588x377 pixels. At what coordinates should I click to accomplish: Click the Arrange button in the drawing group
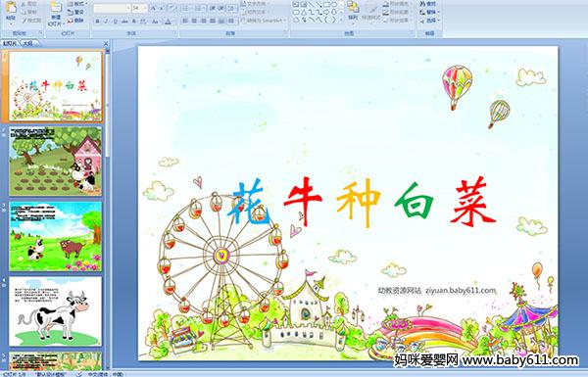353,11
